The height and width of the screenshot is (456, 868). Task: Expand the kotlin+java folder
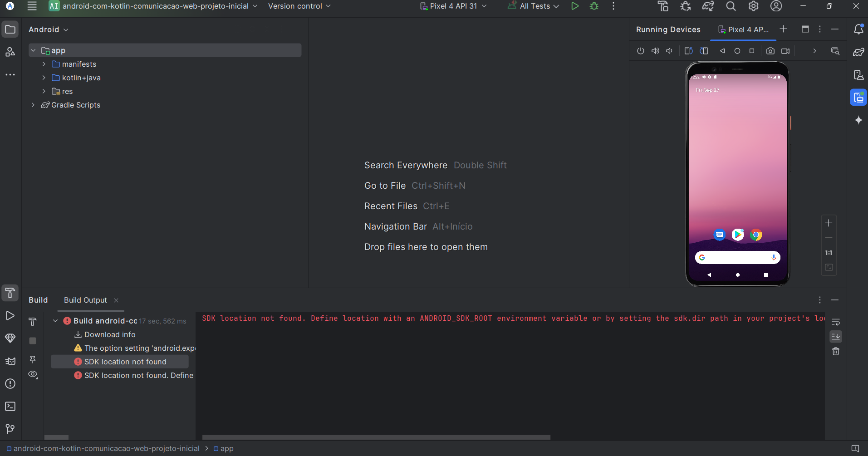click(x=44, y=78)
